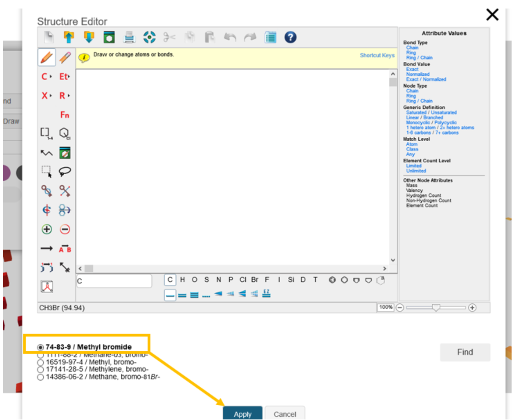Select the pencil draw tool
The width and height of the screenshot is (519, 420).
click(47, 58)
